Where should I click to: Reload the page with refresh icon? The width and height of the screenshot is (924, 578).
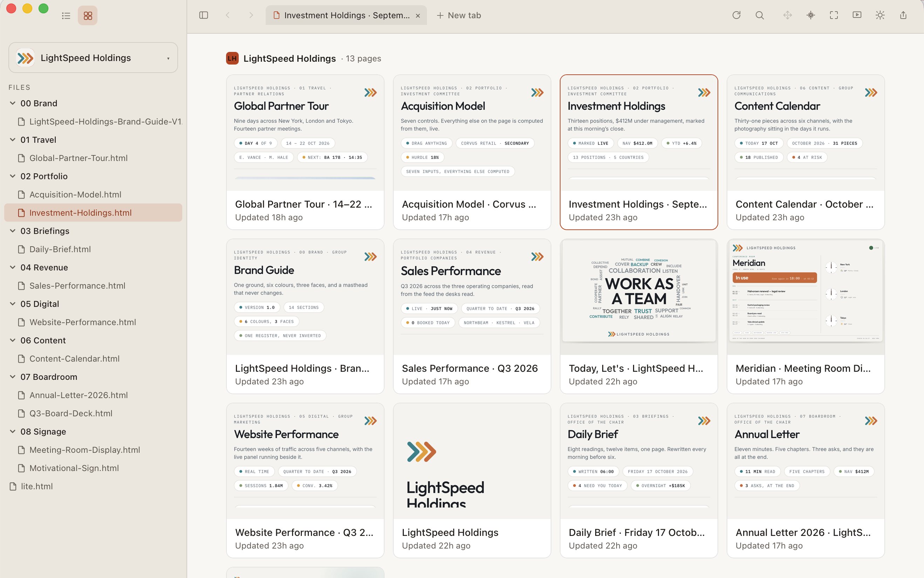tap(736, 15)
